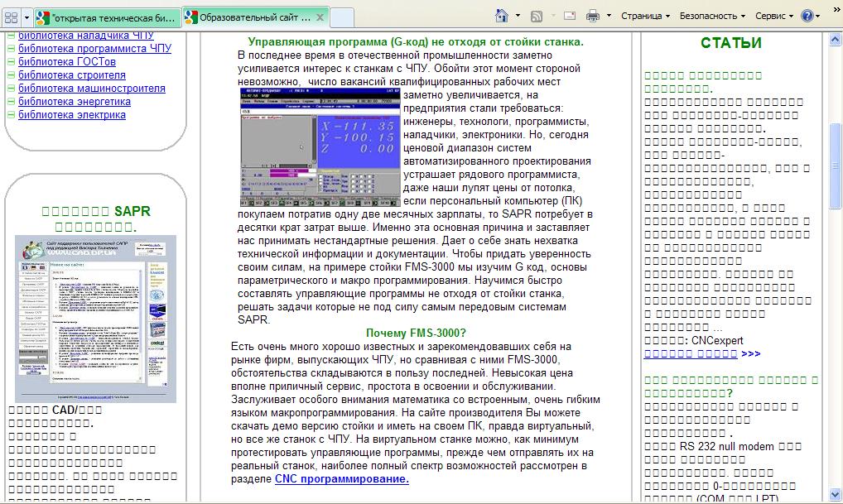Click the 'Управляющая программа (G-код)' article heading

[x=416, y=42]
